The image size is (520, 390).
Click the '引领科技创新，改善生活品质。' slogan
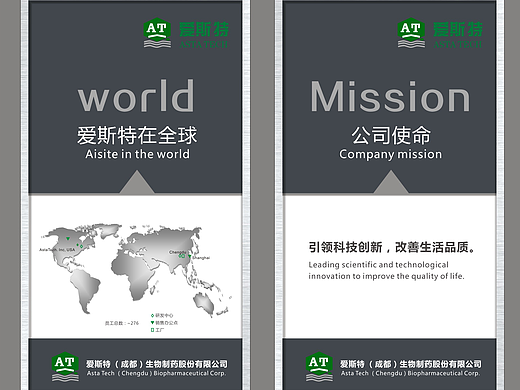coord(392,247)
